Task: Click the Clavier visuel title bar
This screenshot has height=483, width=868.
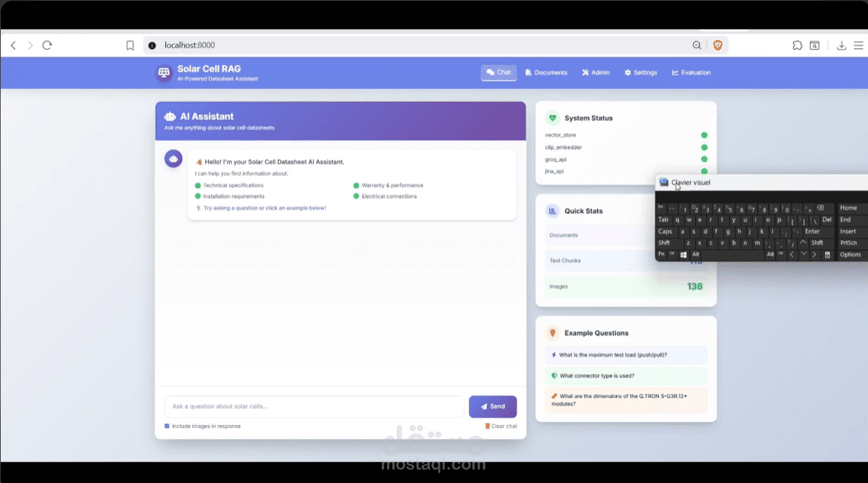Action: click(x=762, y=182)
